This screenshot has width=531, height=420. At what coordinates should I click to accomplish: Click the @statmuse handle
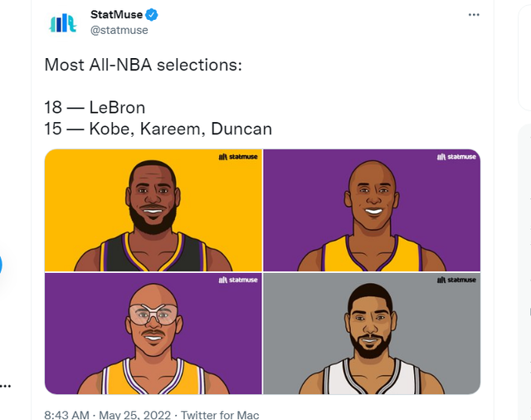118,31
